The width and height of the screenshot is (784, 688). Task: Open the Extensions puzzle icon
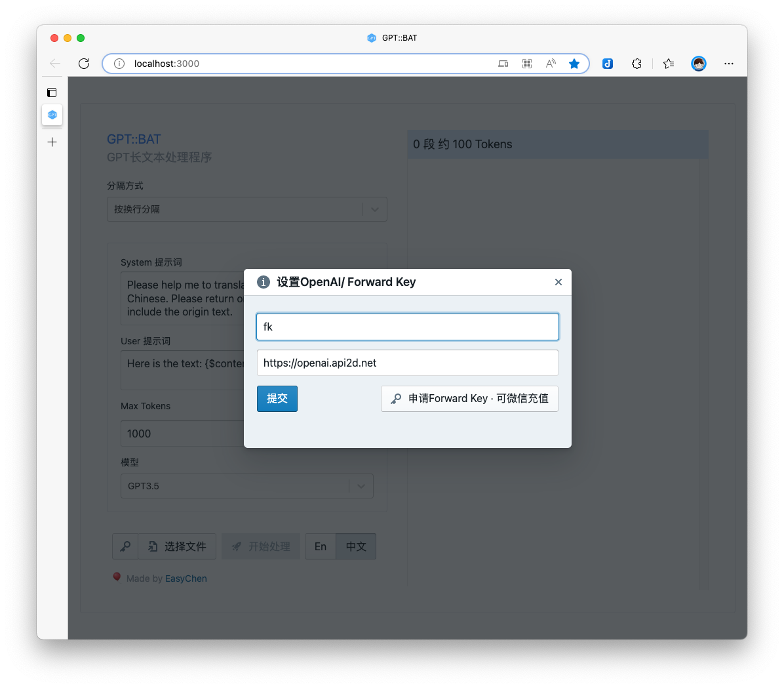[637, 64]
